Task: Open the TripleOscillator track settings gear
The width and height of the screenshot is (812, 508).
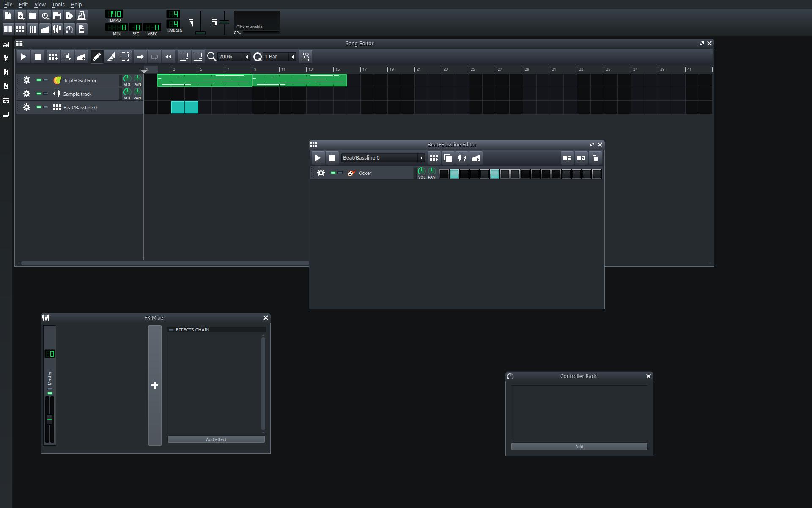Action: coord(27,80)
